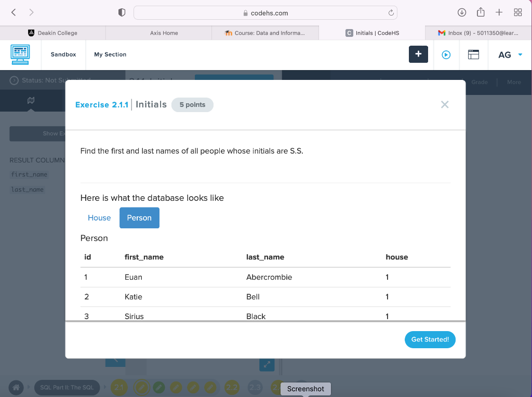Open the window layout icon in header
This screenshot has height=397, width=532.
click(x=473, y=54)
